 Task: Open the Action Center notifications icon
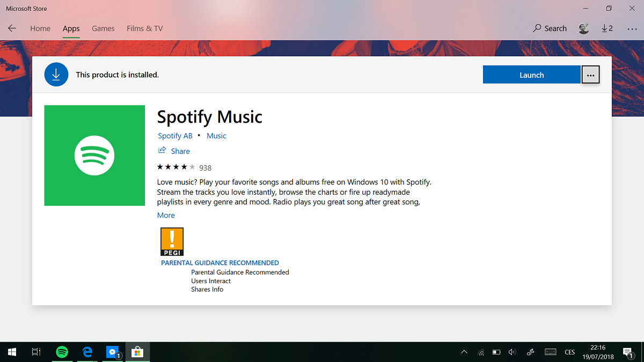[628, 352]
